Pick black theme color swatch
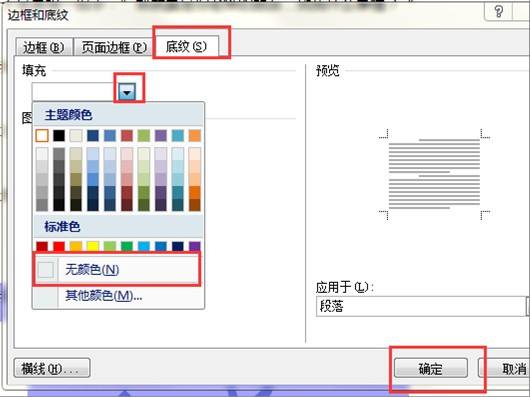The height and width of the screenshot is (397, 530). (59, 136)
